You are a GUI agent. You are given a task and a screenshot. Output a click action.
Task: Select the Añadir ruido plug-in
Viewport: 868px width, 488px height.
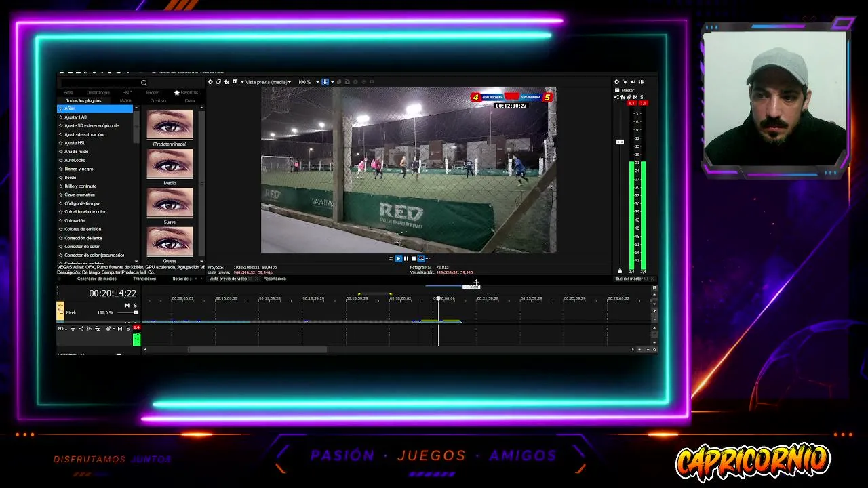tap(77, 152)
